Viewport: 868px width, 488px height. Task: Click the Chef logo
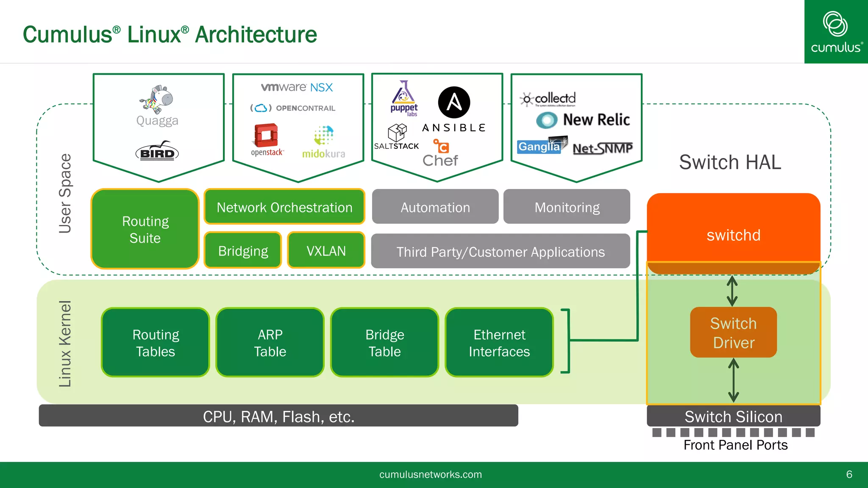(x=440, y=154)
